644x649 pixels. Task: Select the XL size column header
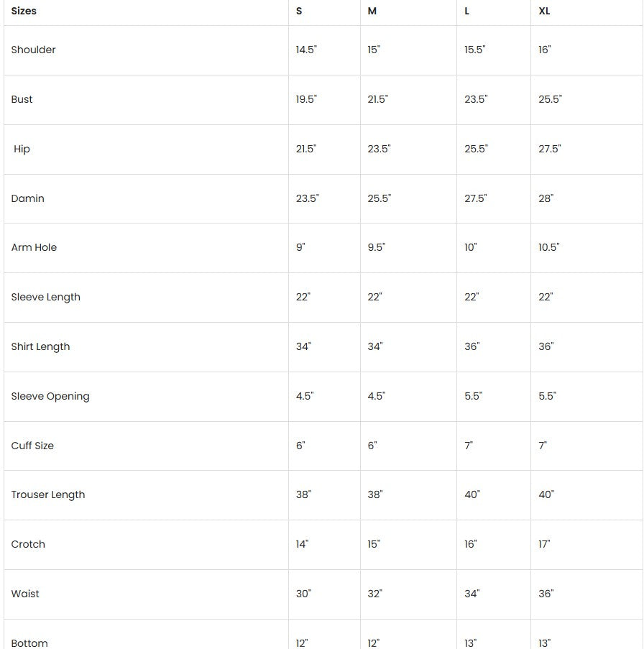(544, 11)
